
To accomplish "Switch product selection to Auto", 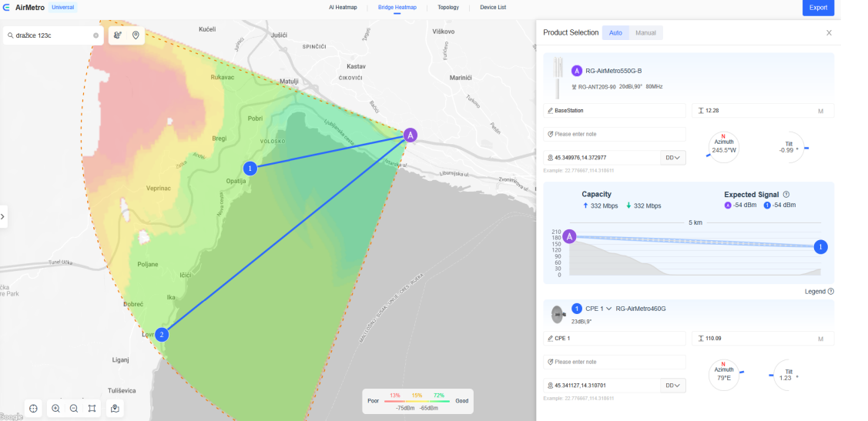I will pyautogui.click(x=615, y=32).
